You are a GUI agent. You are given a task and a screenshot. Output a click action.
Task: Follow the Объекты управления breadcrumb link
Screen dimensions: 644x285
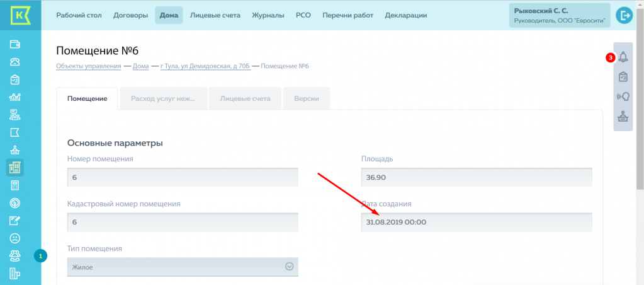[x=88, y=66]
